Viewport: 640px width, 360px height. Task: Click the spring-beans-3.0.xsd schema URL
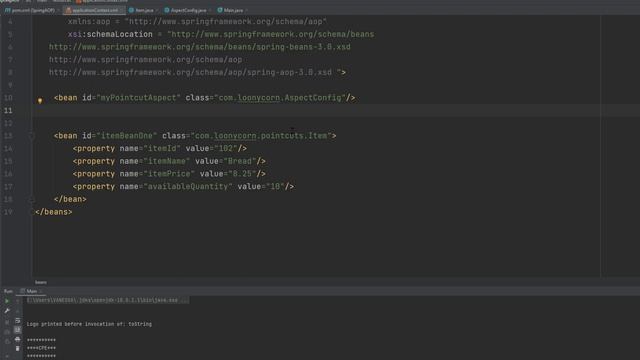[x=200, y=47]
